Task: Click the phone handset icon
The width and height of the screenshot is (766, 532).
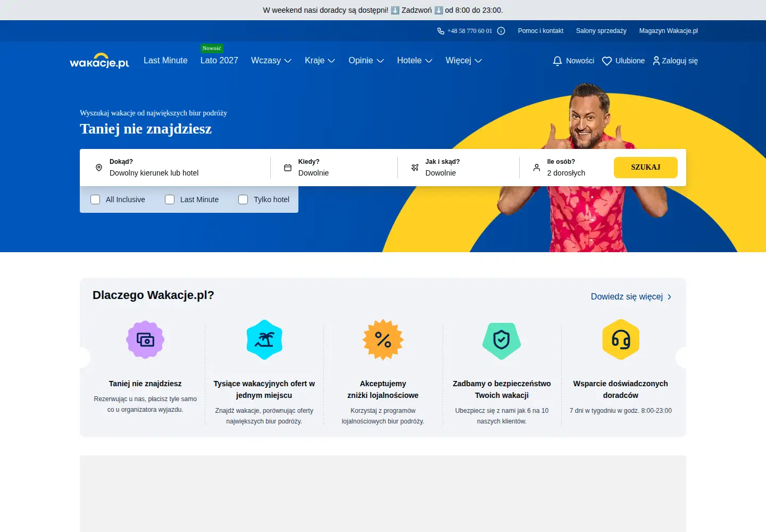Action: click(x=440, y=31)
